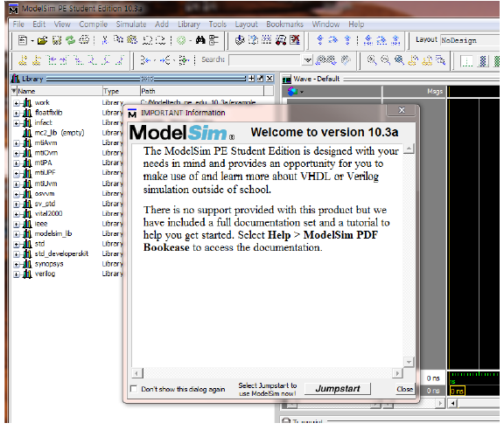Viewport: 504px width, 430px height.
Task: Expand the work library
Action: click(16, 103)
